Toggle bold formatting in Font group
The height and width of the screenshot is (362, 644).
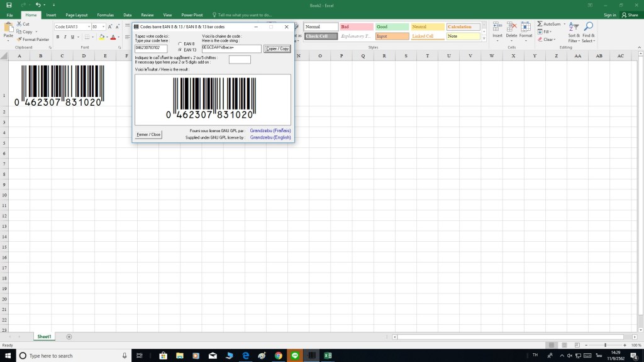57,37
